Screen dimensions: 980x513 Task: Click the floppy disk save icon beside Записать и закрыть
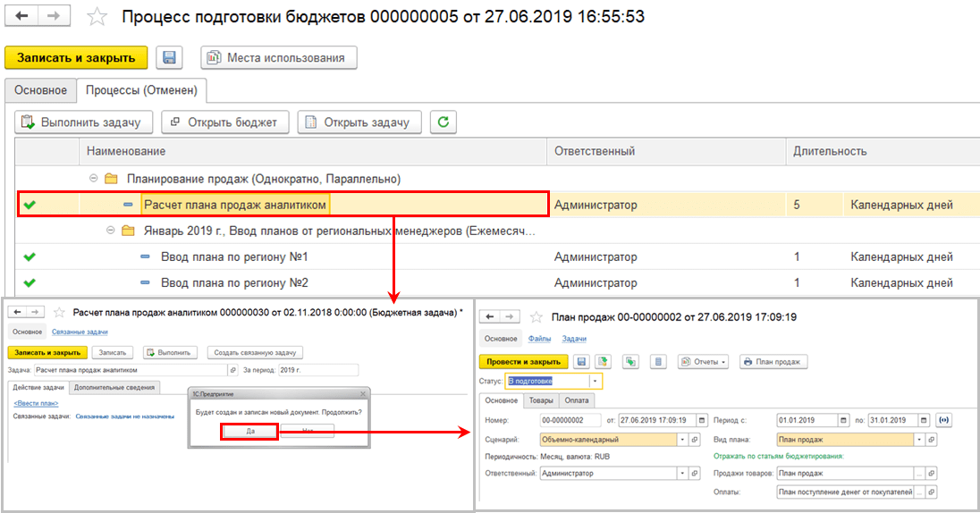(169, 57)
